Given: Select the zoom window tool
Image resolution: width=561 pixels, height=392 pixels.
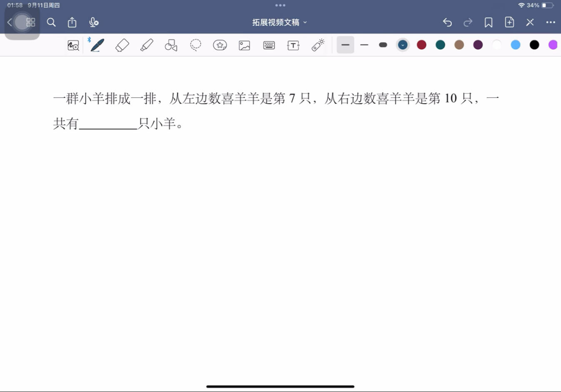Looking at the screenshot, I should tap(73, 45).
